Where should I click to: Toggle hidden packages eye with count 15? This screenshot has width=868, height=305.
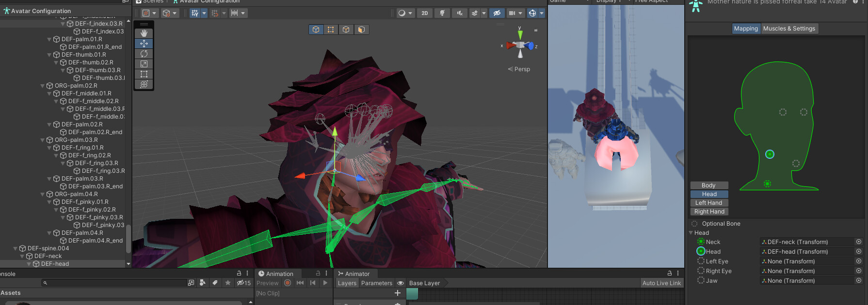(x=244, y=283)
